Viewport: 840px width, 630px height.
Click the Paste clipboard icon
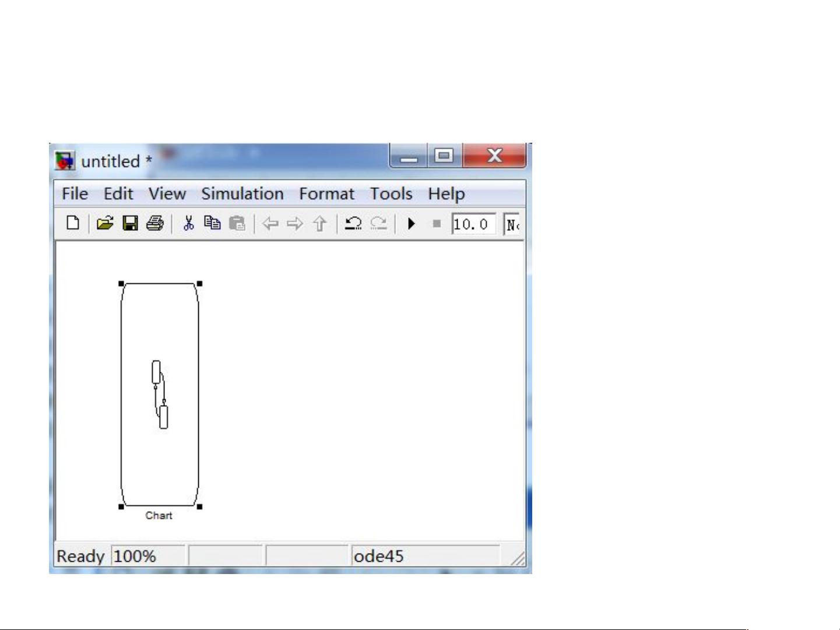click(x=237, y=223)
